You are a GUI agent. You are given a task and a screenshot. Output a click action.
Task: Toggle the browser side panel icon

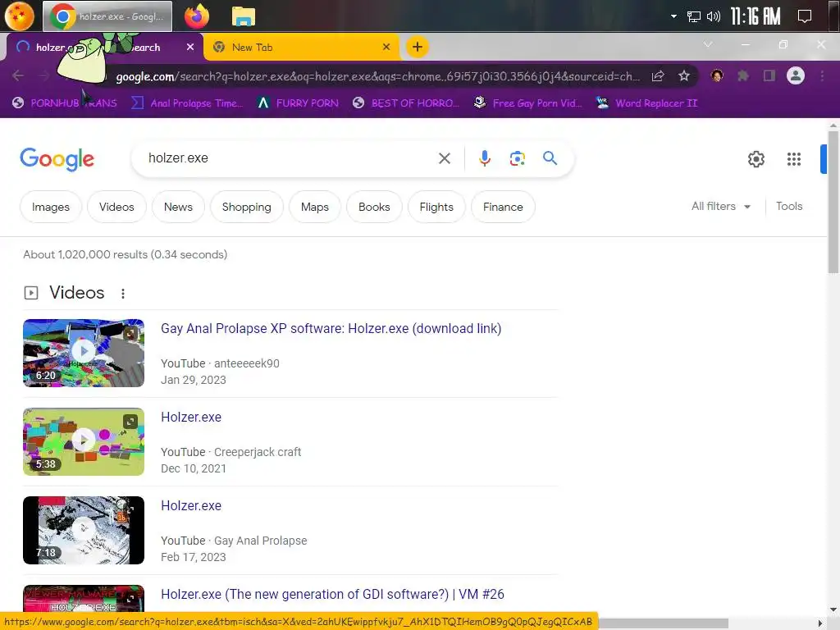click(769, 76)
